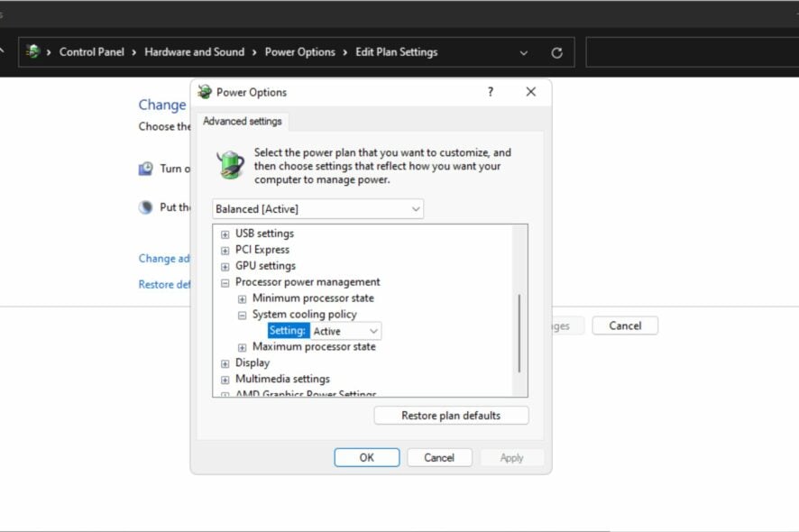Select the Multimedia settings tree label
This screenshot has width=799, height=532.
pos(282,379)
